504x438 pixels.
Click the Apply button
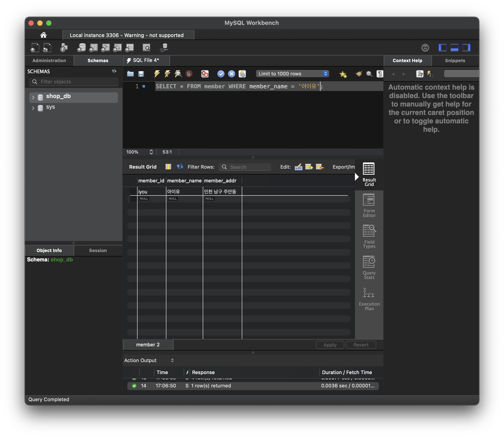(x=330, y=345)
